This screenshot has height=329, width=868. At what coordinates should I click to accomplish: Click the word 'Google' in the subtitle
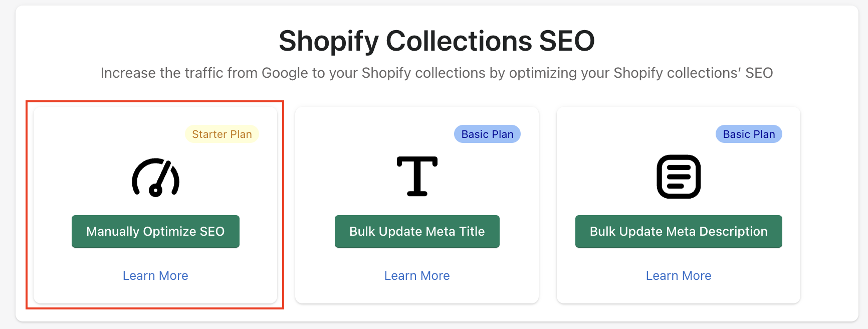point(285,73)
